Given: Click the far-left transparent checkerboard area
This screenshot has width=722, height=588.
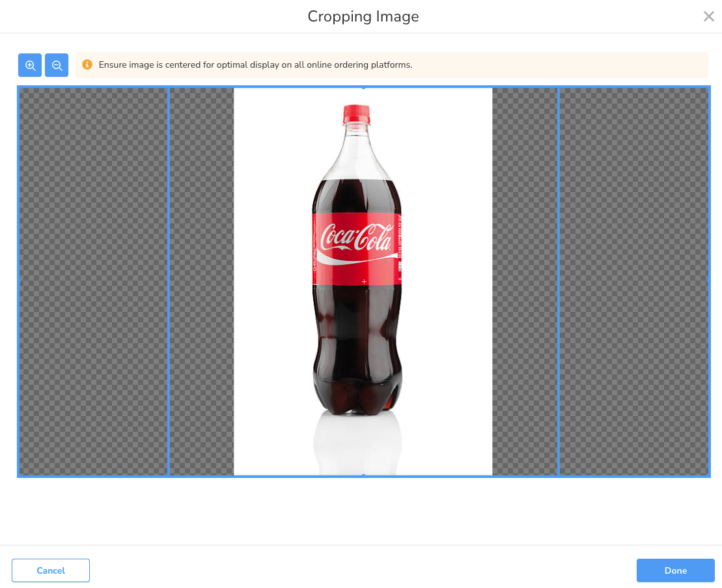Looking at the screenshot, I should click(x=94, y=281).
